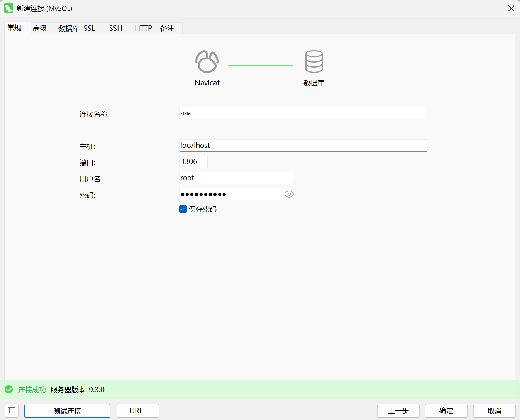The height and width of the screenshot is (420, 520).
Task: Cancel with the 取消 button
Action: [x=495, y=411]
